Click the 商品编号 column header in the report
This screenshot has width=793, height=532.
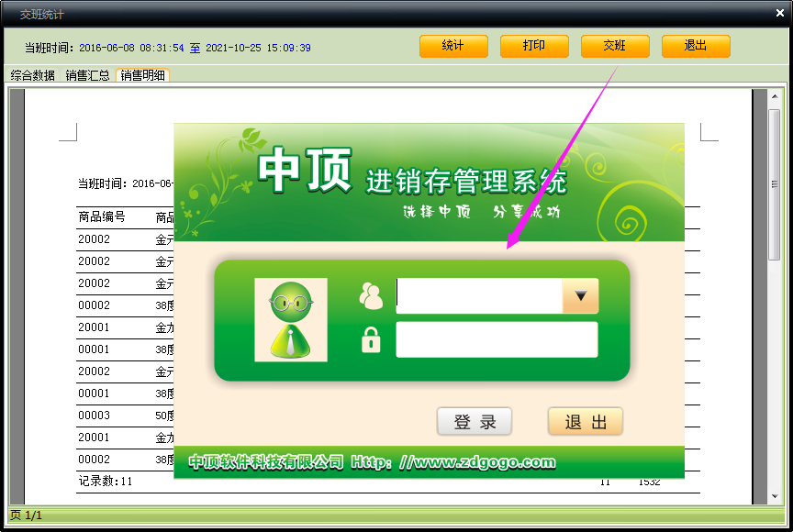[102, 217]
